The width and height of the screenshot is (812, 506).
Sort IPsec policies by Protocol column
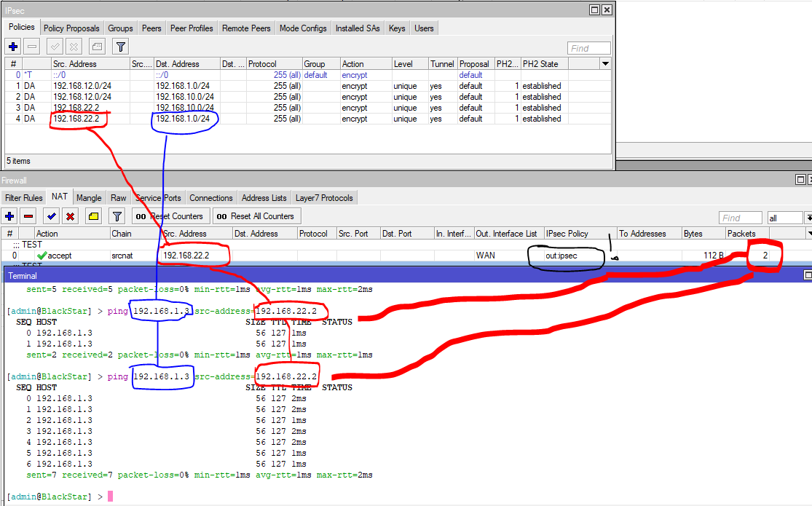(275, 63)
